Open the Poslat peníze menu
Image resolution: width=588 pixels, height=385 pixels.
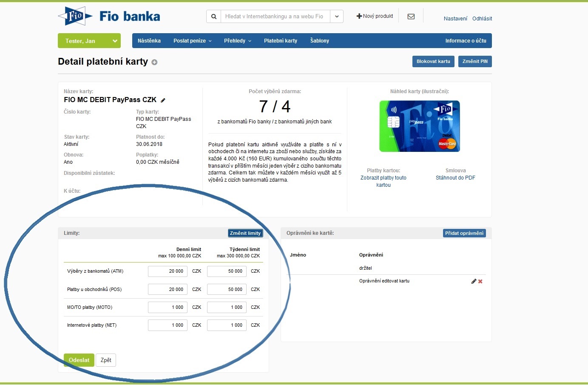coord(192,41)
